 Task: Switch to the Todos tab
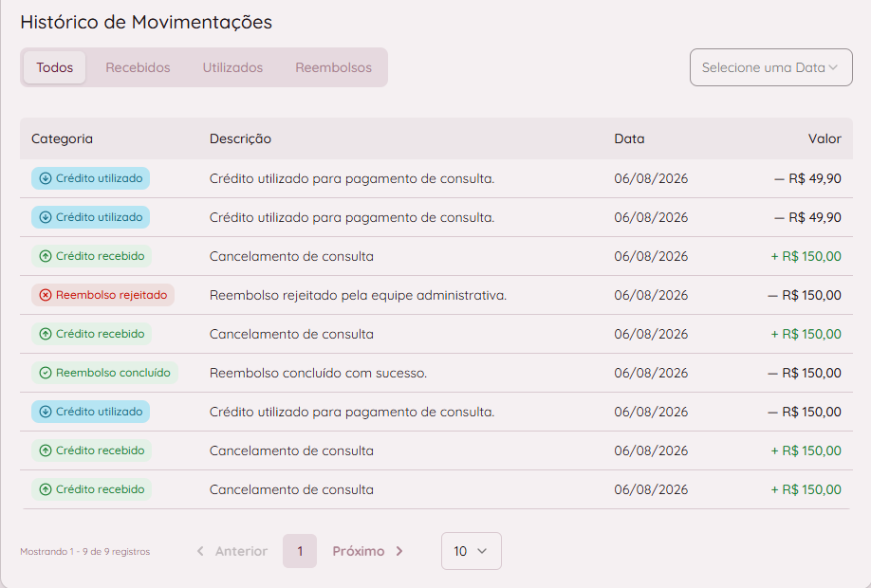[x=54, y=67]
